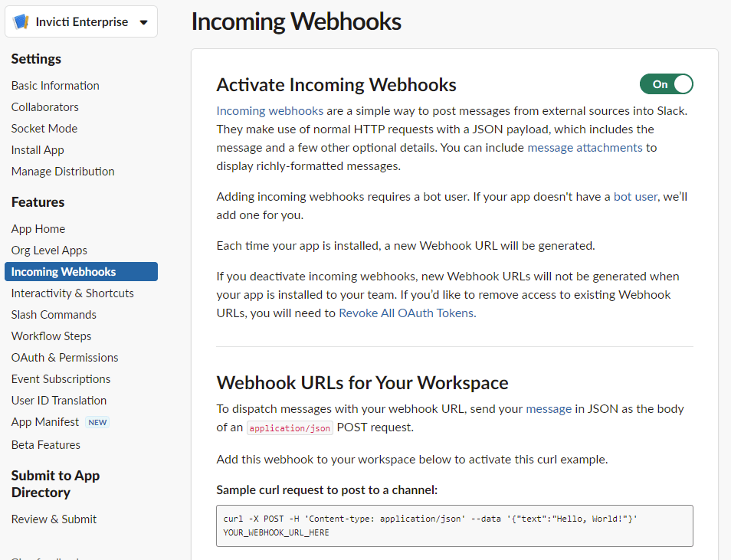Image resolution: width=731 pixels, height=560 pixels.
Task: Open the Basic Information settings page
Action: [55, 86]
